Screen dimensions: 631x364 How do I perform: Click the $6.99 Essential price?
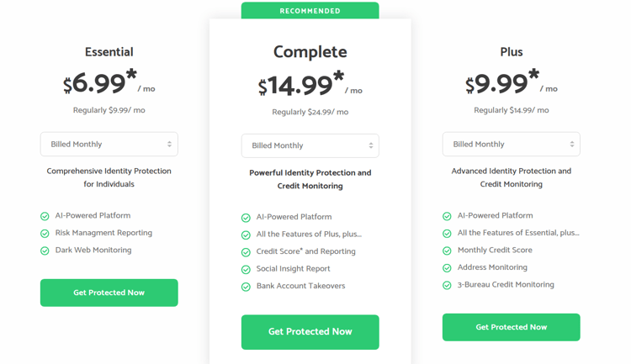(100, 82)
